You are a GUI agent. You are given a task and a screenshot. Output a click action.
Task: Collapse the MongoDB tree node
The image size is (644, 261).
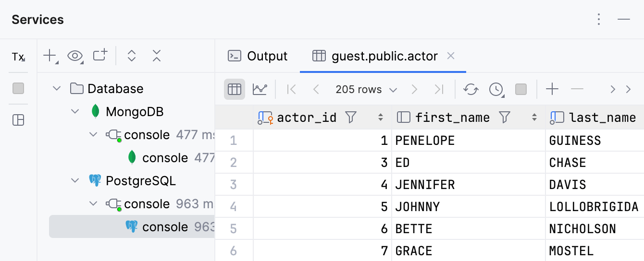(x=75, y=112)
